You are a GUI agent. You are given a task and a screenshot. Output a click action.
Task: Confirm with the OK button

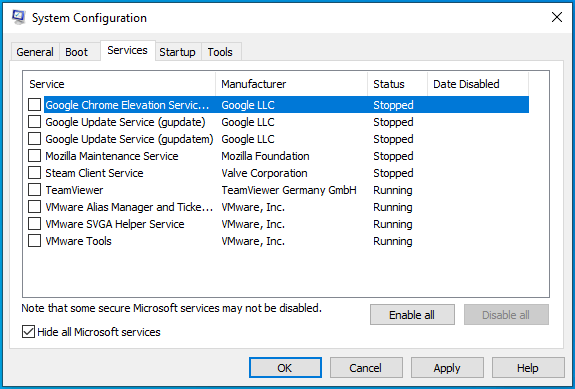coord(285,368)
